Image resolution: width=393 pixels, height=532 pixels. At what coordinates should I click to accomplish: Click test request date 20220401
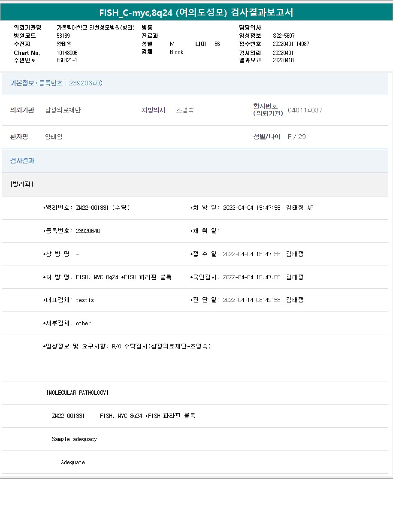click(283, 53)
